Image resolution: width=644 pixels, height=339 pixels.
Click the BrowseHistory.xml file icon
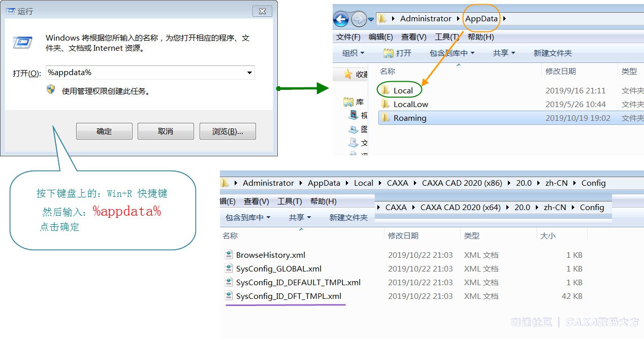click(x=229, y=255)
